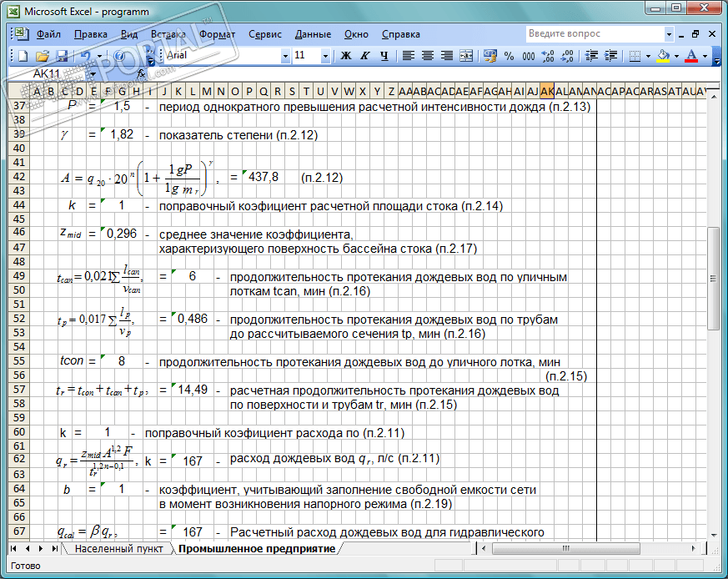Viewport: 728px width, 579px height.
Task: Open the Данные menu
Action: click(x=313, y=34)
